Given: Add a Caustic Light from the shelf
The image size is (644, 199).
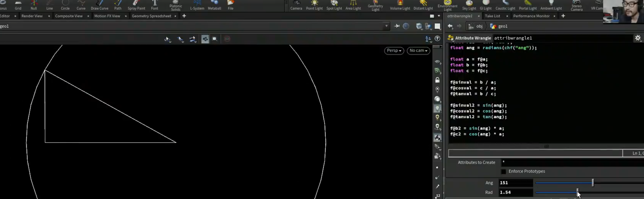Looking at the screenshot, I should pos(505,5).
